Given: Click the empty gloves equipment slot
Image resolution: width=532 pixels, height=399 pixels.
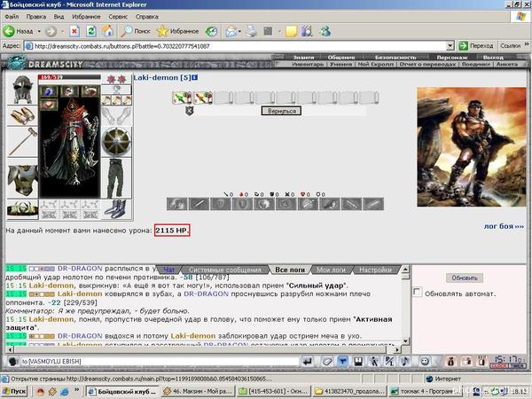Looking at the screenshot, I should click(116, 115).
